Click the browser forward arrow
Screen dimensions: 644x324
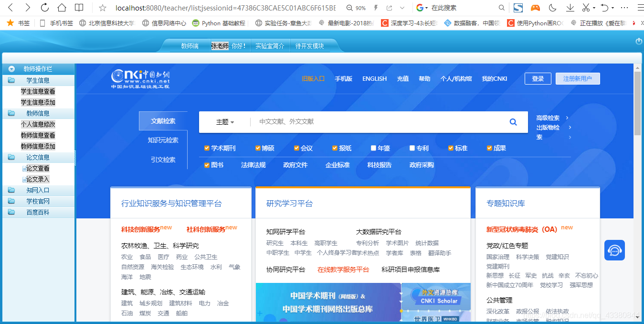tap(28, 8)
